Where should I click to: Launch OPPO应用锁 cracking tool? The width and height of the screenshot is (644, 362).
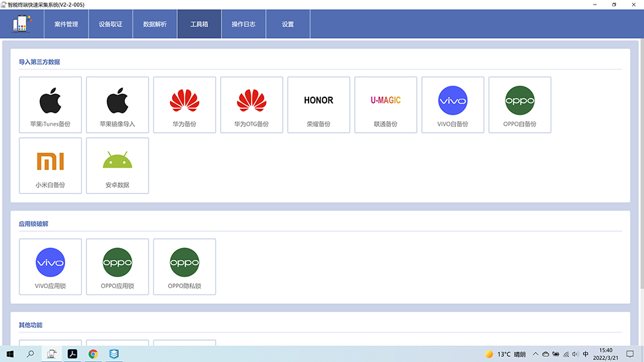[x=117, y=267]
